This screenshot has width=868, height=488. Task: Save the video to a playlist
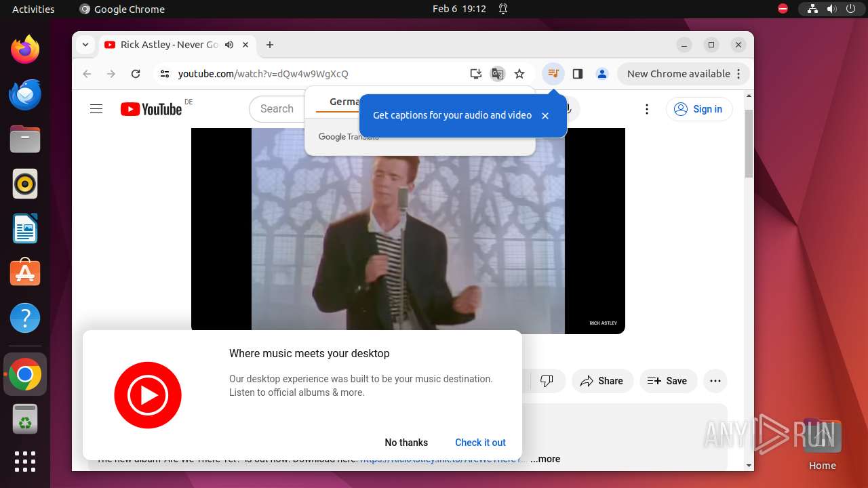[668, 381]
